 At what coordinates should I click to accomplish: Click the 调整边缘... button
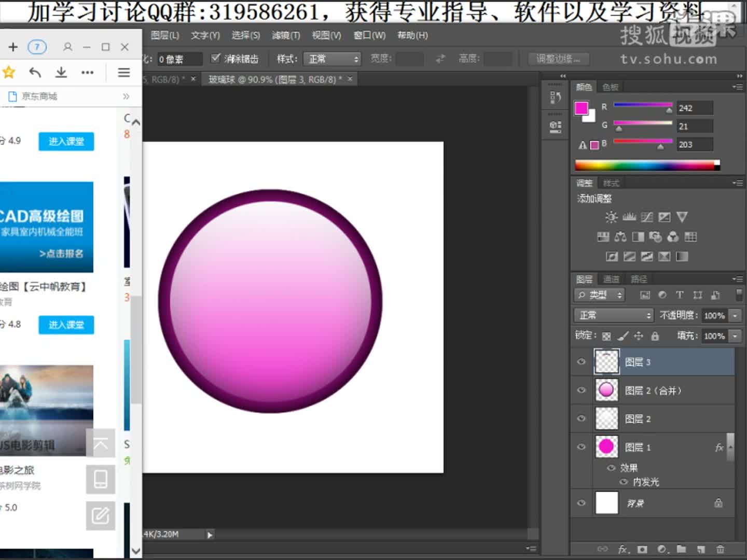[558, 59]
